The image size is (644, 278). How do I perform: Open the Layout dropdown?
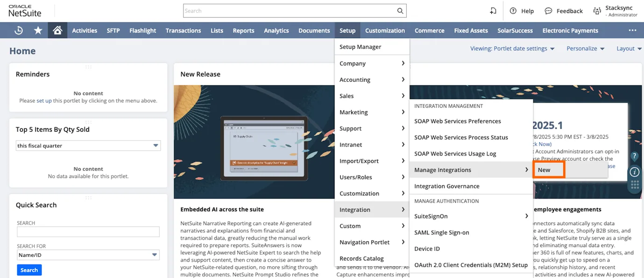(629, 49)
